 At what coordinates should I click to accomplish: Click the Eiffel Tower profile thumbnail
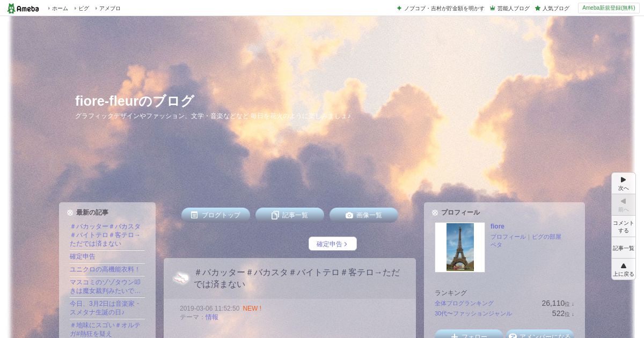pos(460,247)
